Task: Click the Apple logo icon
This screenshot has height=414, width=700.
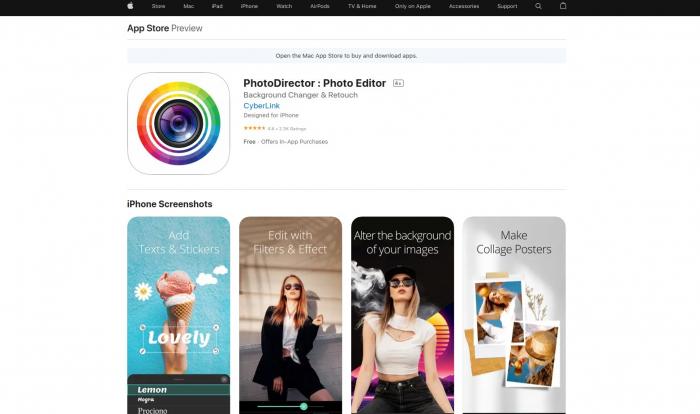Action: (x=130, y=6)
